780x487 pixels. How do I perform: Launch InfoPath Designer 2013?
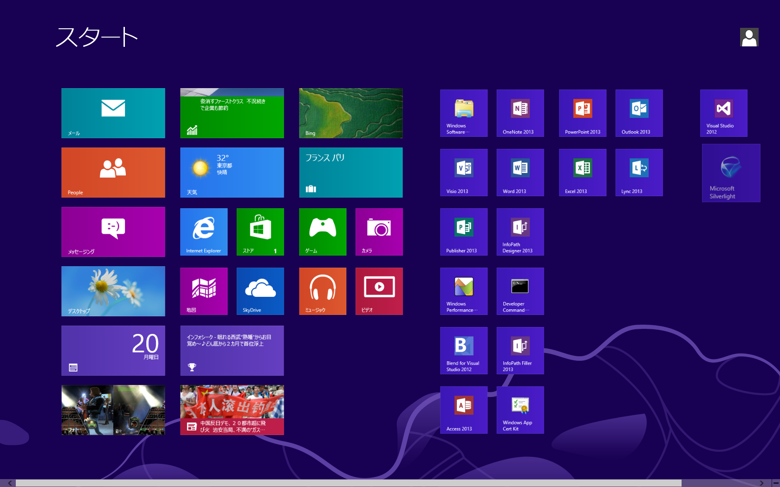(x=520, y=232)
